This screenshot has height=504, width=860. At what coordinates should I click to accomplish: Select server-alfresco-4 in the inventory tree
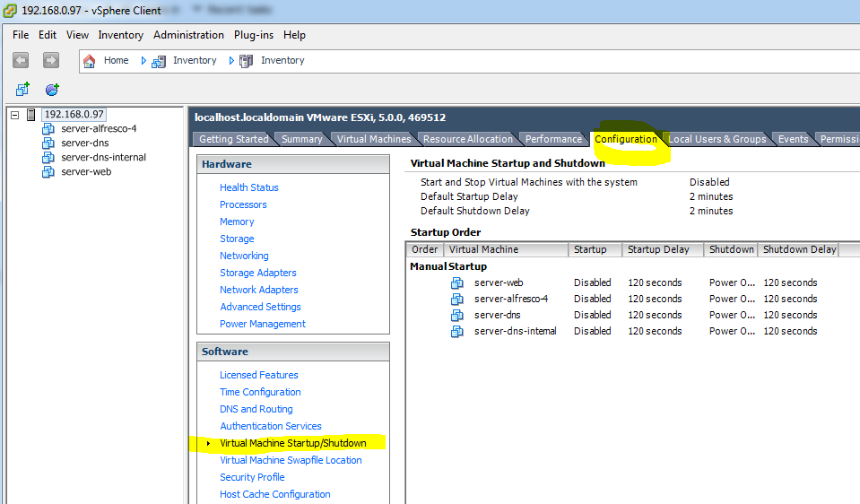click(99, 129)
